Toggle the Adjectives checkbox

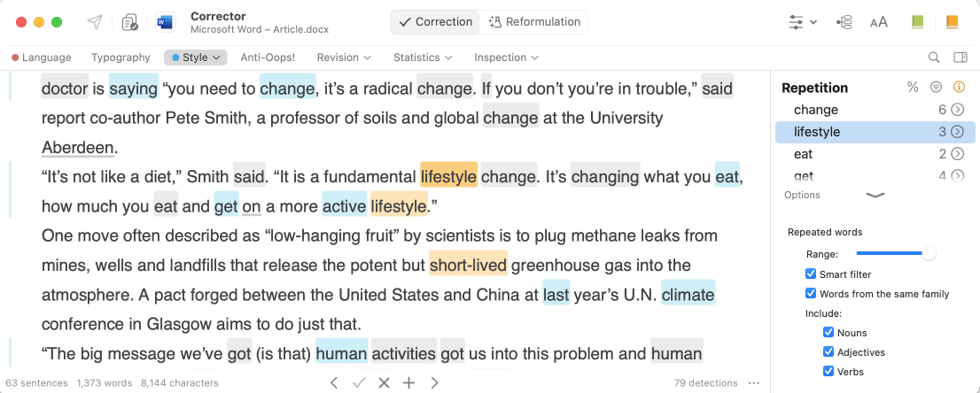click(x=828, y=352)
